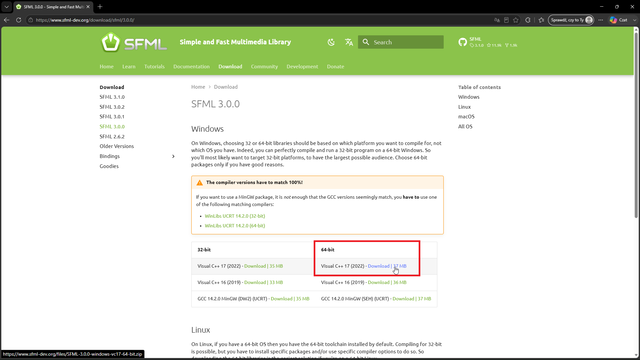Click the Download breadcrumb link
Viewport: 640px width, 360px height.
pyautogui.click(x=226, y=87)
